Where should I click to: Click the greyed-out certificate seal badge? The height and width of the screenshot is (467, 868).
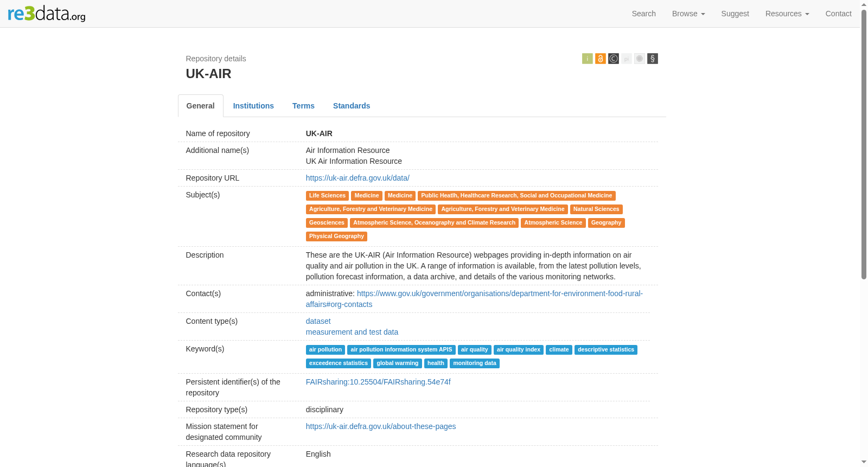coord(639,59)
